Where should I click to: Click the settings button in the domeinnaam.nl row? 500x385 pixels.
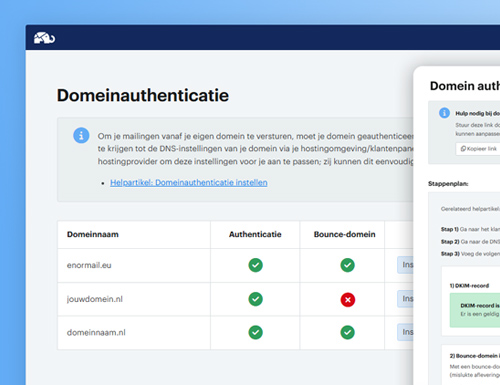point(405,332)
